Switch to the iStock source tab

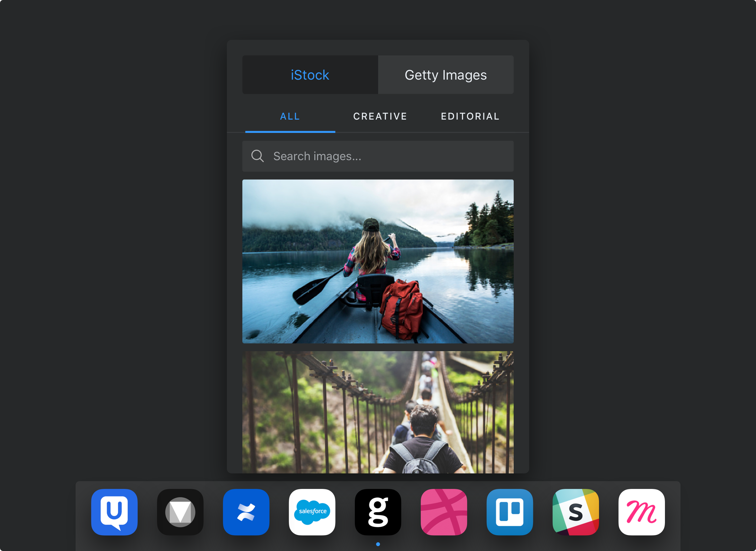tap(310, 75)
